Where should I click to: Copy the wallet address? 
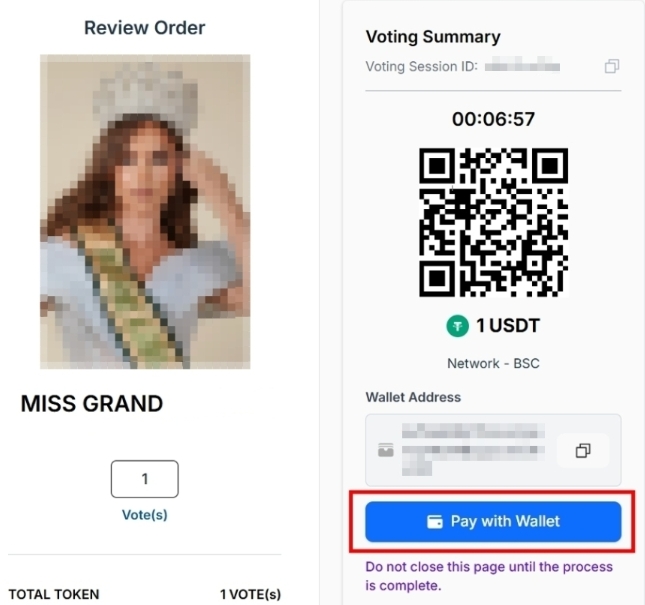tap(583, 451)
